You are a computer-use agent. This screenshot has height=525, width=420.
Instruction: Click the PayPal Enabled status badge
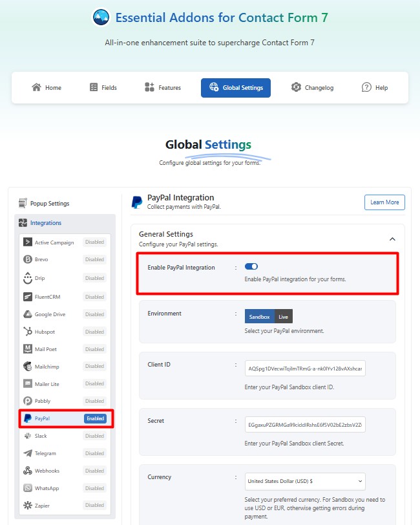click(96, 418)
